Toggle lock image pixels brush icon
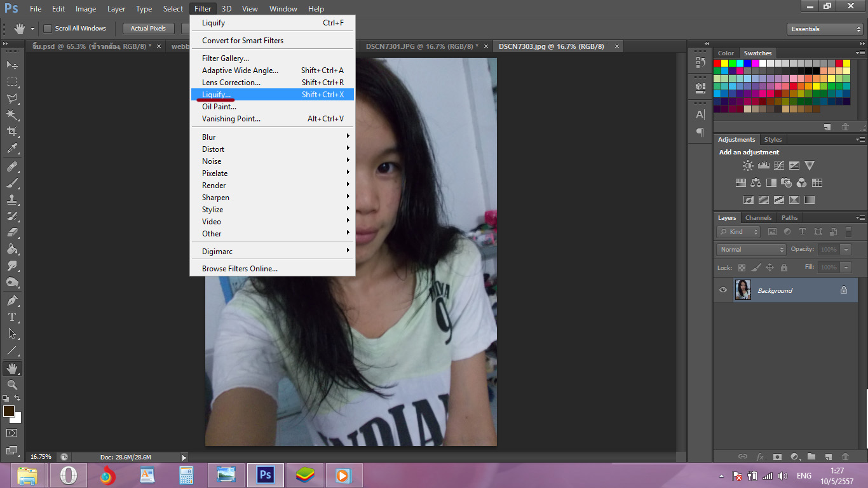 pos(756,268)
